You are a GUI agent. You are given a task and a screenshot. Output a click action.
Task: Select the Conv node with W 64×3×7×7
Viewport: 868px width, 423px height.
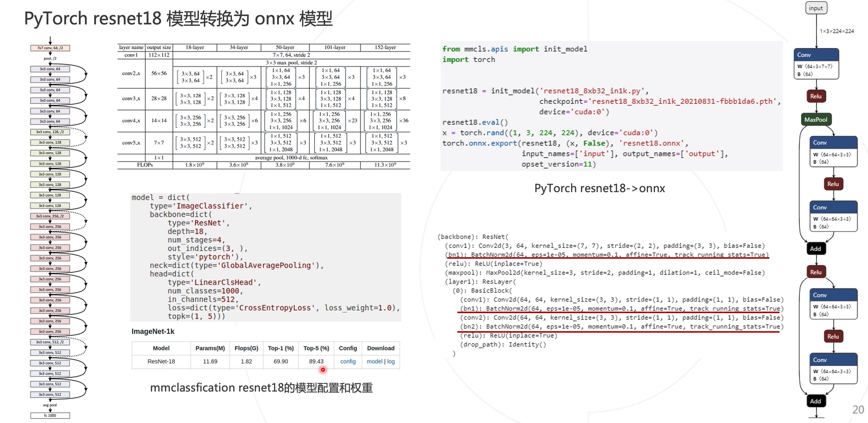pos(816,64)
